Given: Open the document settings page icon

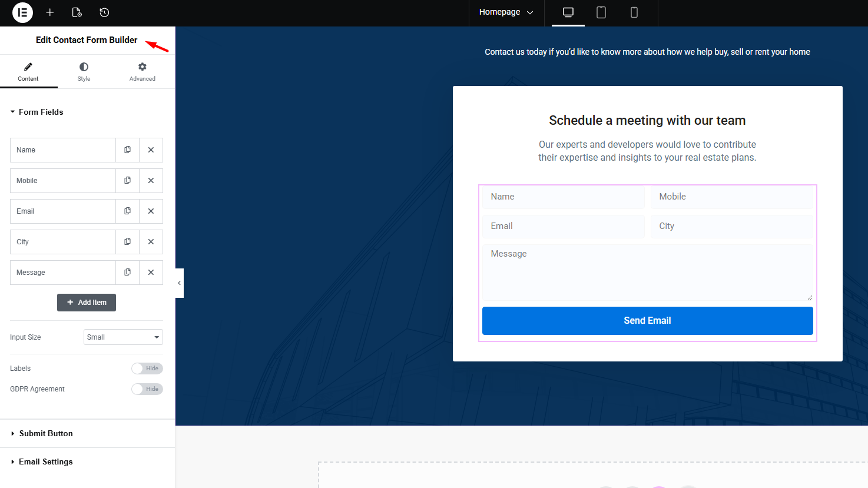Looking at the screenshot, I should tap(77, 12).
